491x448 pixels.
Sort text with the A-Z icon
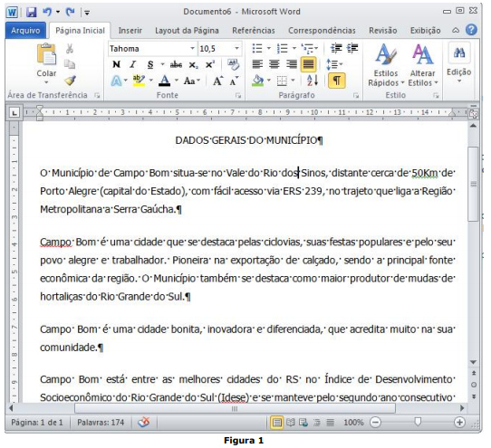click(x=313, y=81)
